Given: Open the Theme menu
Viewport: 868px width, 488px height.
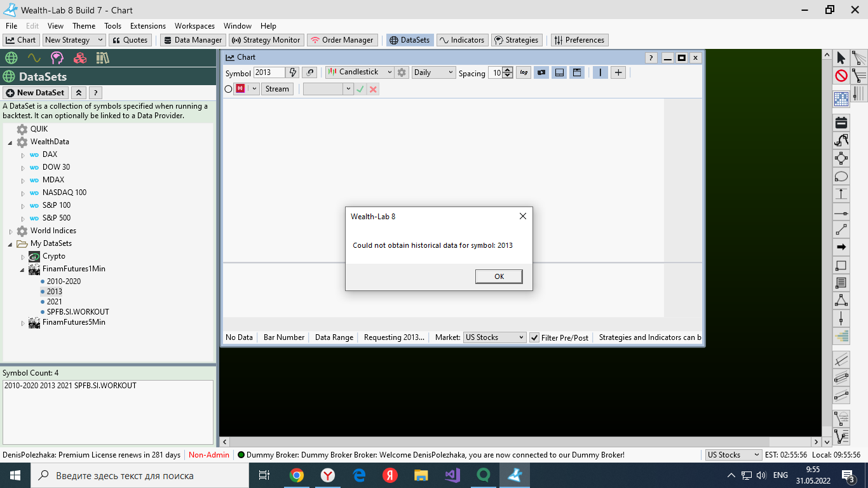Looking at the screenshot, I should pyautogui.click(x=84, y=26).
